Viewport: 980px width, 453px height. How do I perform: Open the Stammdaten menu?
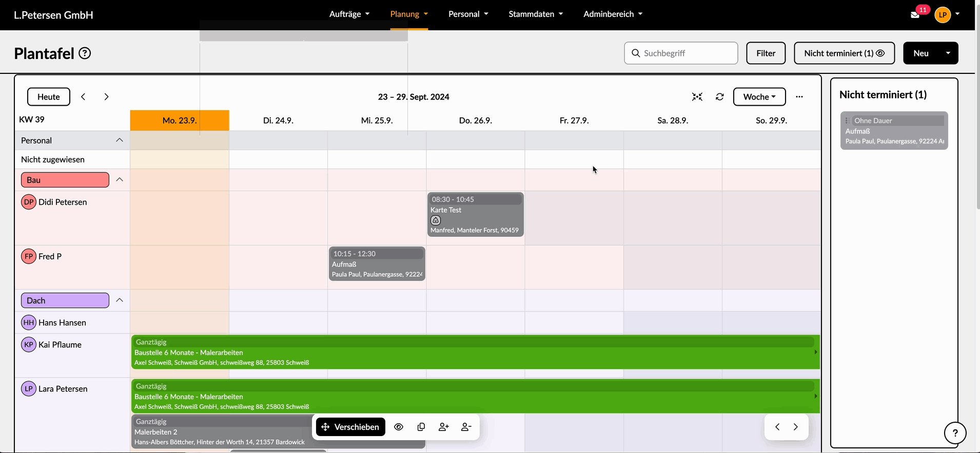pos(536,14)
